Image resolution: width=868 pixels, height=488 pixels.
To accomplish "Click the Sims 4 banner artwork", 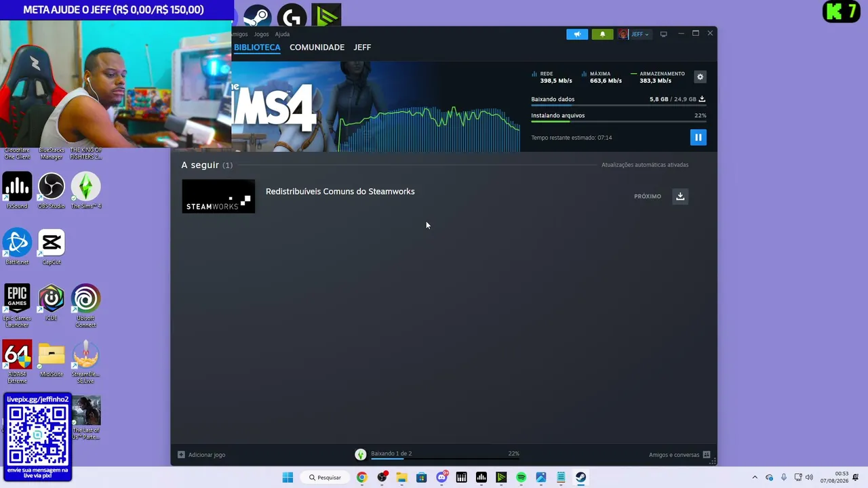I will [x=285, y=106].
